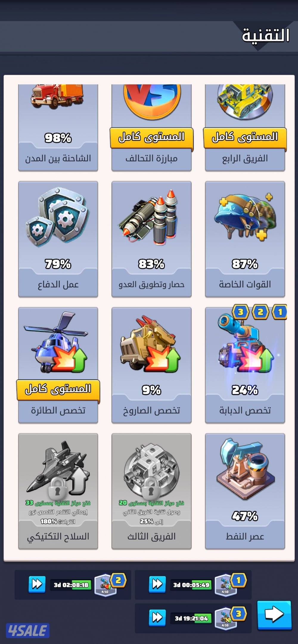This screenshot has height=644, width=298.
Task: Speed up research queue 1 with fast-forward
Action: pos(157,584)
